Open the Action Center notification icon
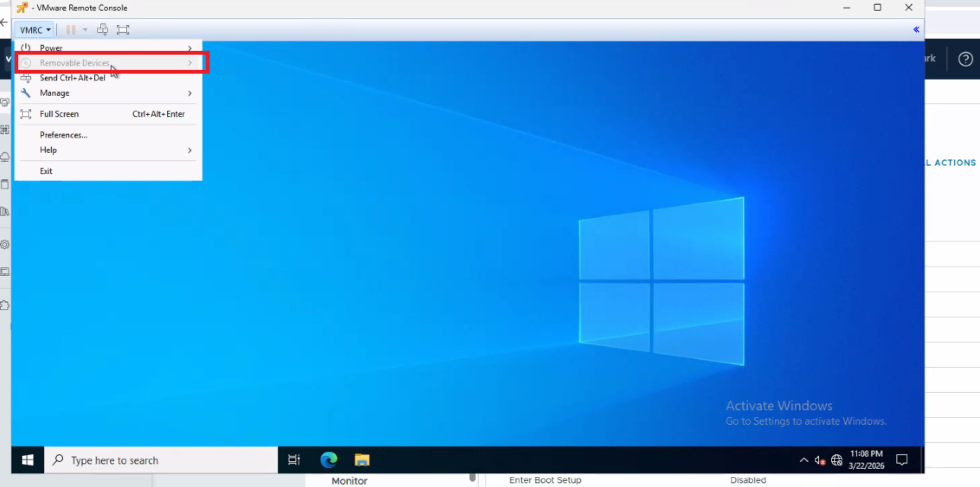Image resolution: width=980 pixels, height=487 pixels. click(x=903, y=460)
